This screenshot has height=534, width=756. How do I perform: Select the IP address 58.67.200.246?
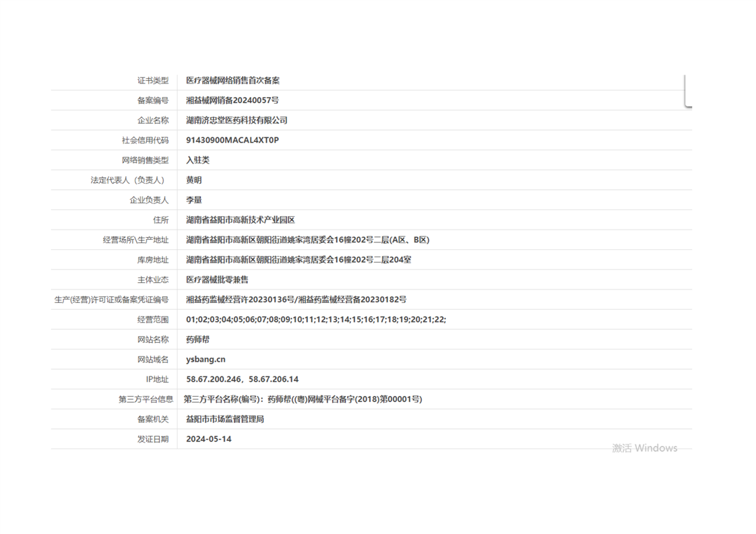pos(214,379)
